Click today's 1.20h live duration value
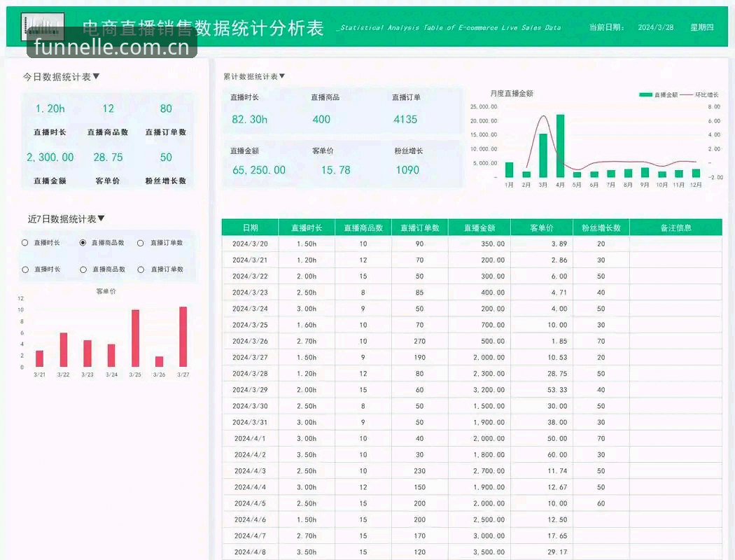Screen dimensions: 735x560 pyautogui.click(x=50, y=108)
